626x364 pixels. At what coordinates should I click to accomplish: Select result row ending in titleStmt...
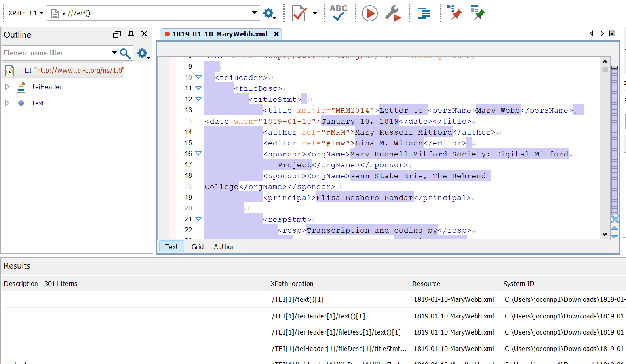tap(314, 349)
